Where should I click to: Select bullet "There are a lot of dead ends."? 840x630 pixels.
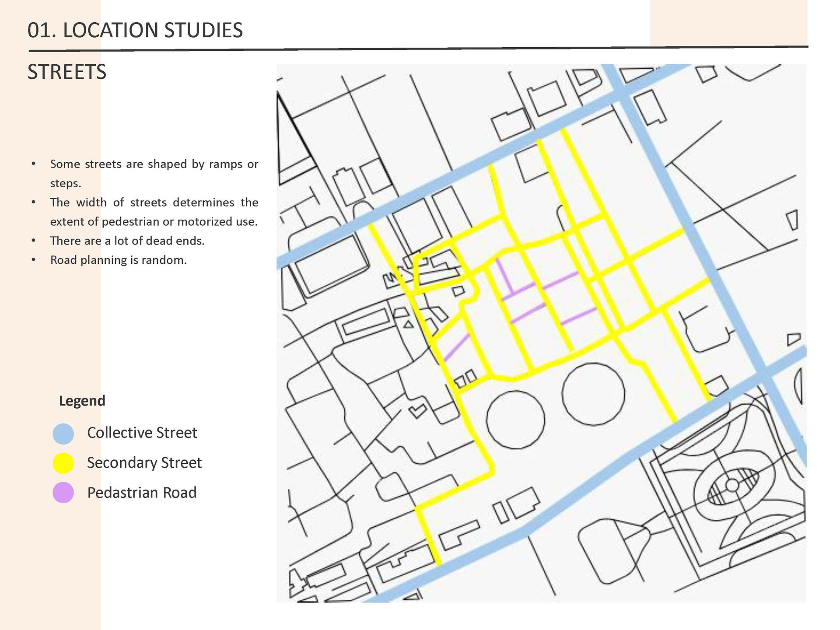coord(127,241)
